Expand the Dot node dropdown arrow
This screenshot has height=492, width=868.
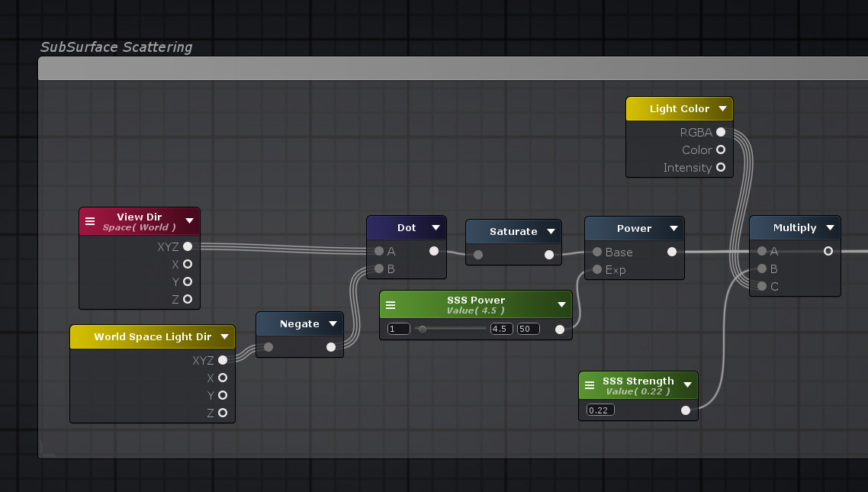(x=436, y=227)
